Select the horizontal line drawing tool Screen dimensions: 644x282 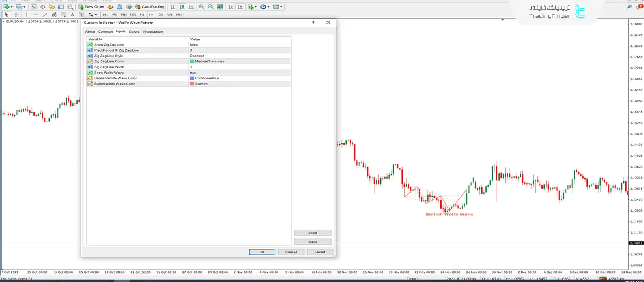click(36, 15)
